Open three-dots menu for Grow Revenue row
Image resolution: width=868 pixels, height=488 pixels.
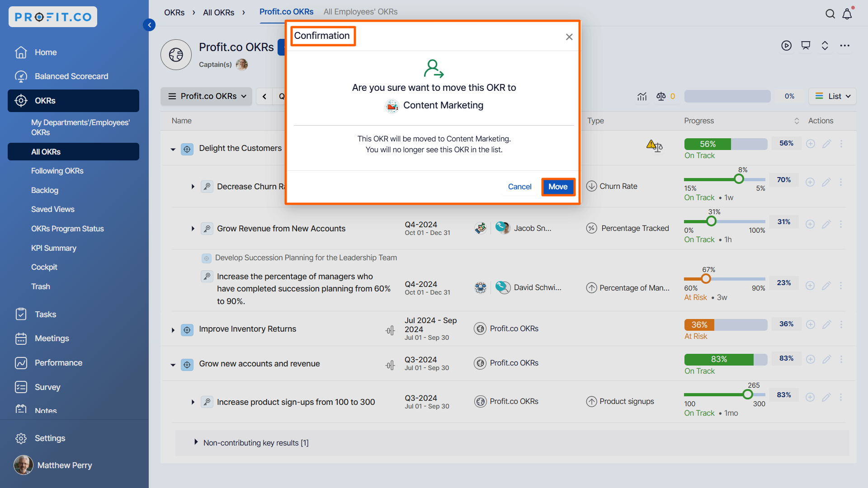click(x=841, y=224)
